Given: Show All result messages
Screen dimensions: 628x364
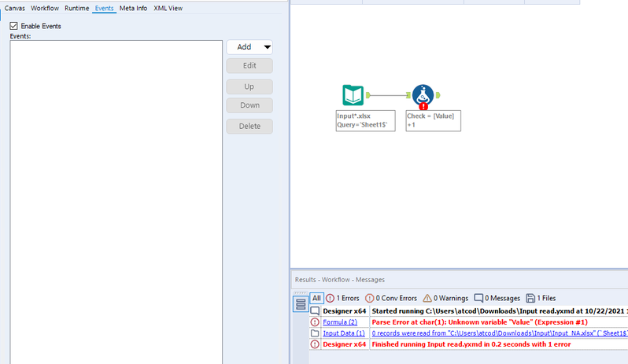Looking at the screenshot, I should 316,298.
